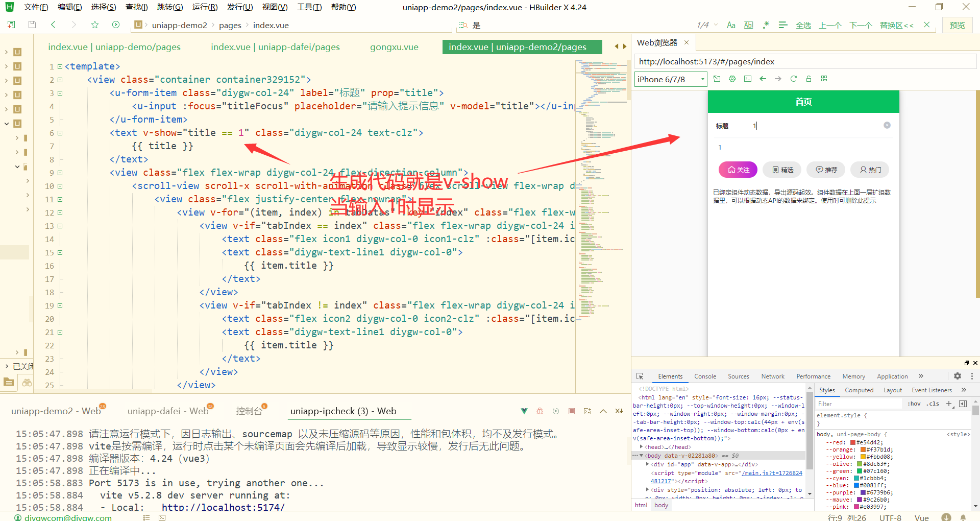Go back with the toolbar left arrow
Viewport: 980px width, 521px height.
tap(53, 25)
